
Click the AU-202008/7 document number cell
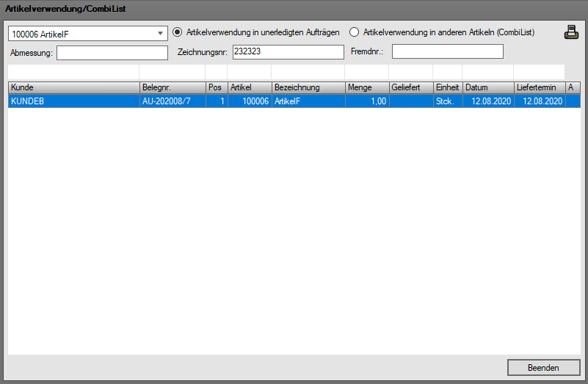click(x=172, y=101)
